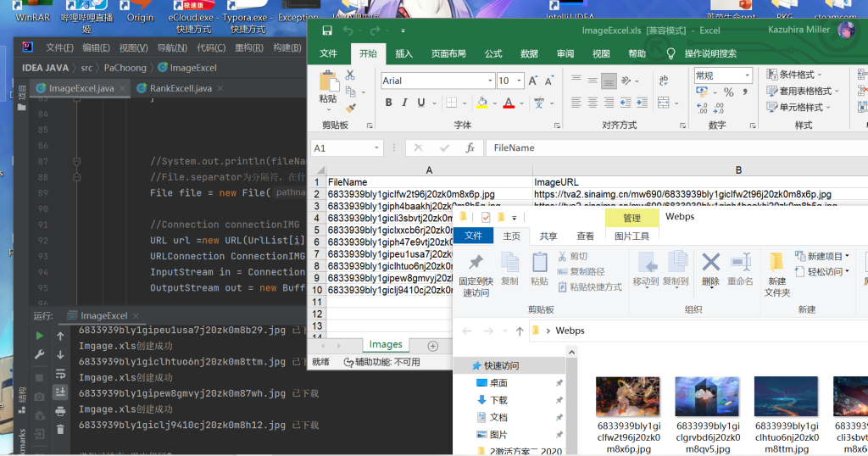Expand the number format dropdown
Screen dimensions: 868x456
[747, 75]
